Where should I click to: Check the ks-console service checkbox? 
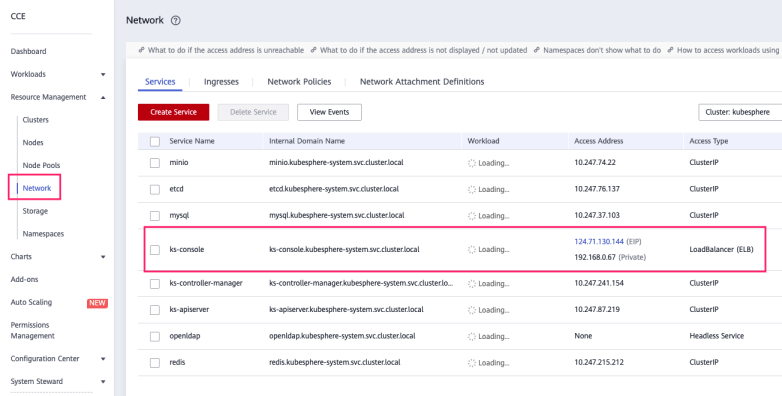155,250
